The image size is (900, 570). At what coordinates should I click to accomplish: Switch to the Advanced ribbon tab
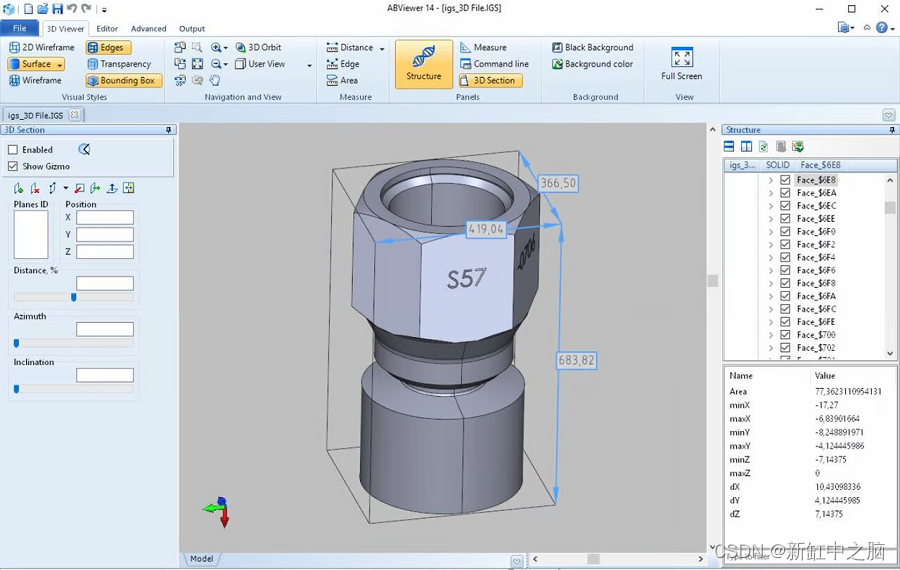(x=148, y=28)
